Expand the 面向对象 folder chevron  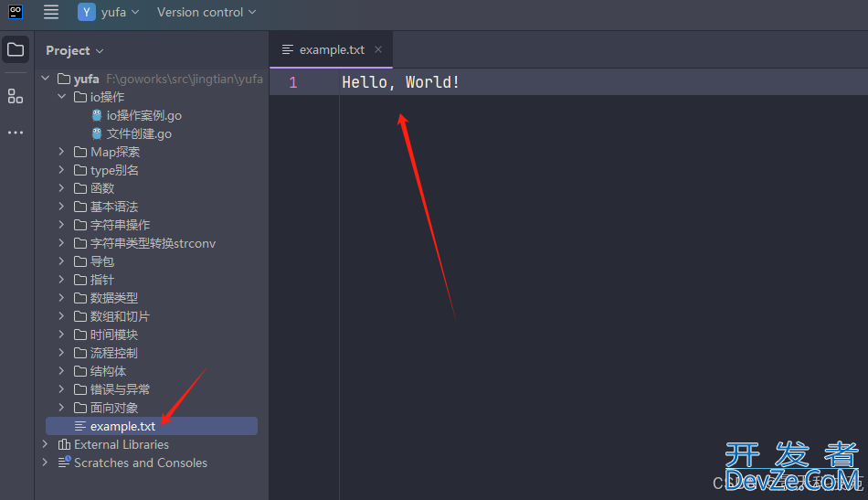[61, 408]
